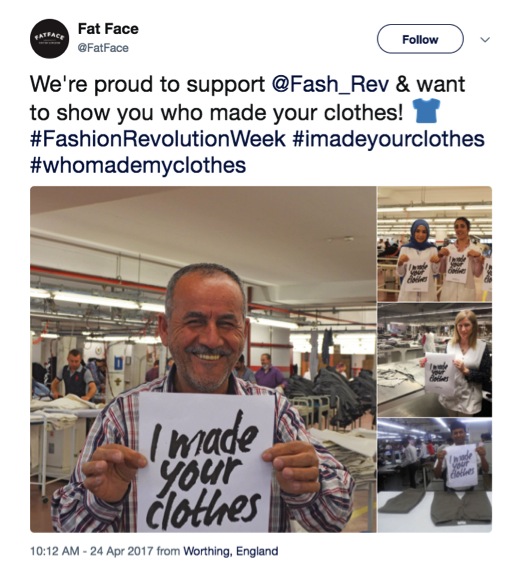
Task: Click the folded grey trousers in bottom photo
Action: click(x=434, y=507)
